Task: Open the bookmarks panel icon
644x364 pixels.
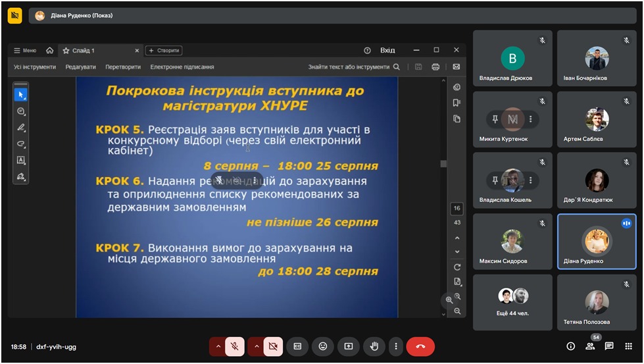Action: [x=457, y=103]
